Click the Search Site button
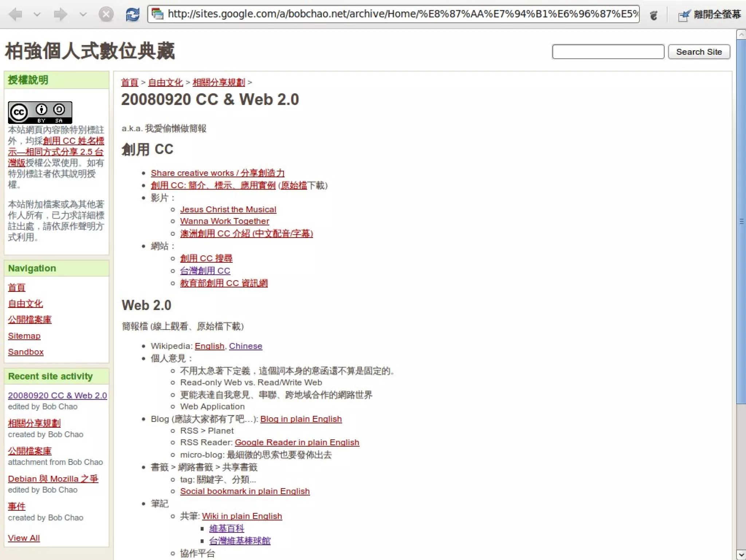This screenshot has height=560, width=746. pos(699,52)
